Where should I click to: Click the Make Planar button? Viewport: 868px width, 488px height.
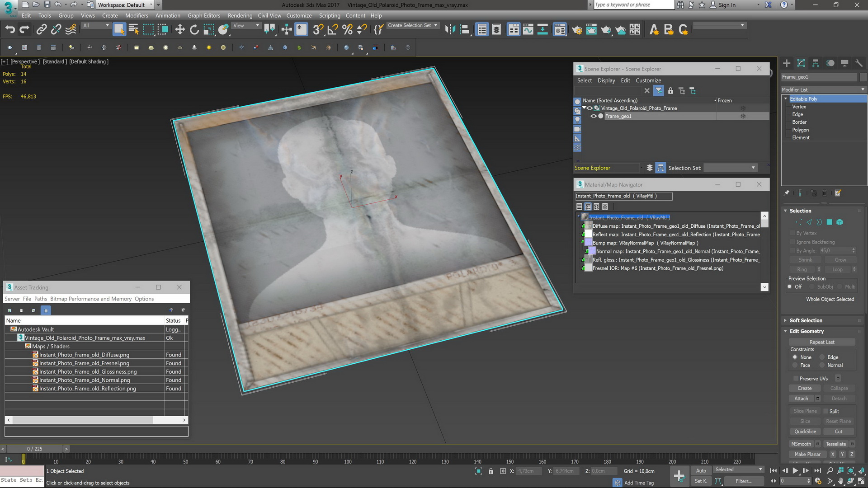pos(807,455)
